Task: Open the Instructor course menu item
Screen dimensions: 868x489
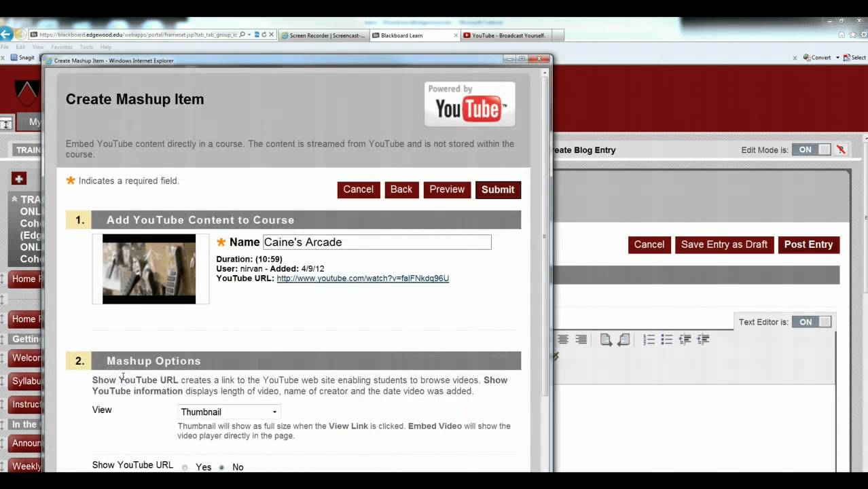Action: [26, 404]
